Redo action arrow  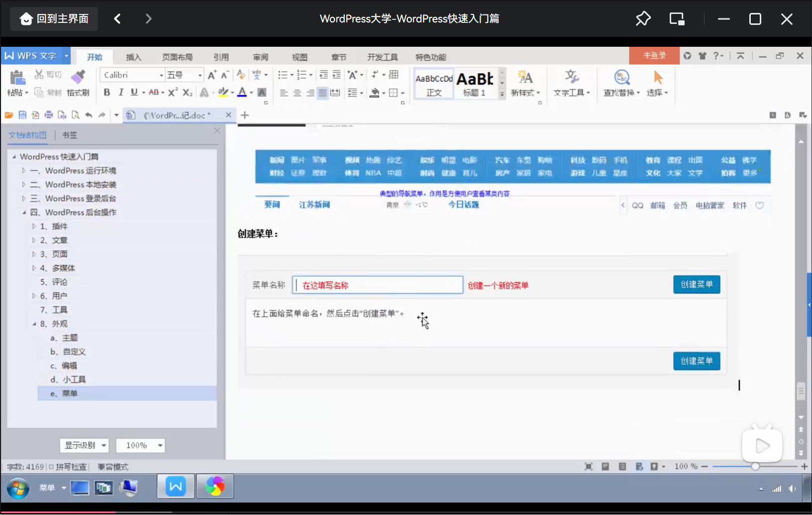(102, 115)
